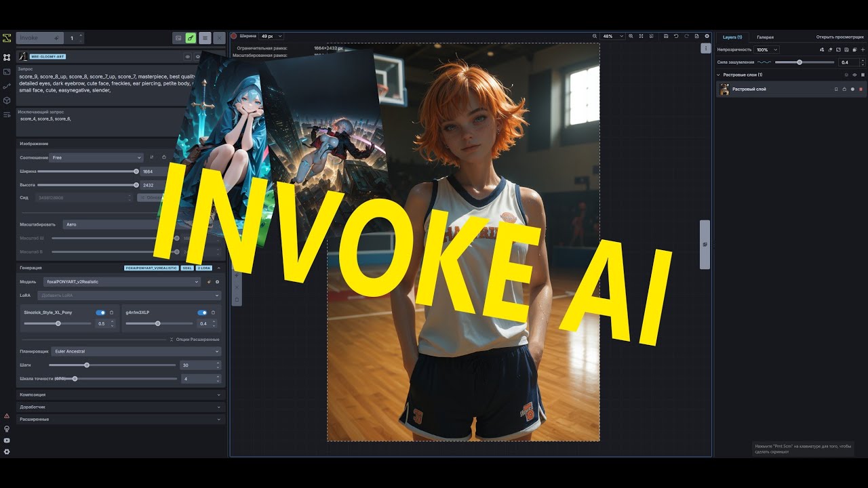Viewport: 868px width, 488px height.
Task: Swap width and height dimensions icon
Action: pyautogui.click(x=152, y=157)
